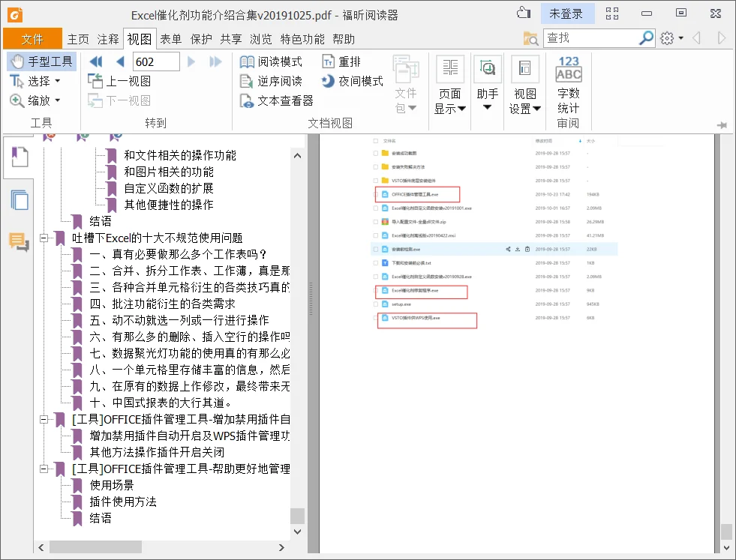Jump to last page arrow
Screen dimensions: 736x560
click(x=215, y=62)
